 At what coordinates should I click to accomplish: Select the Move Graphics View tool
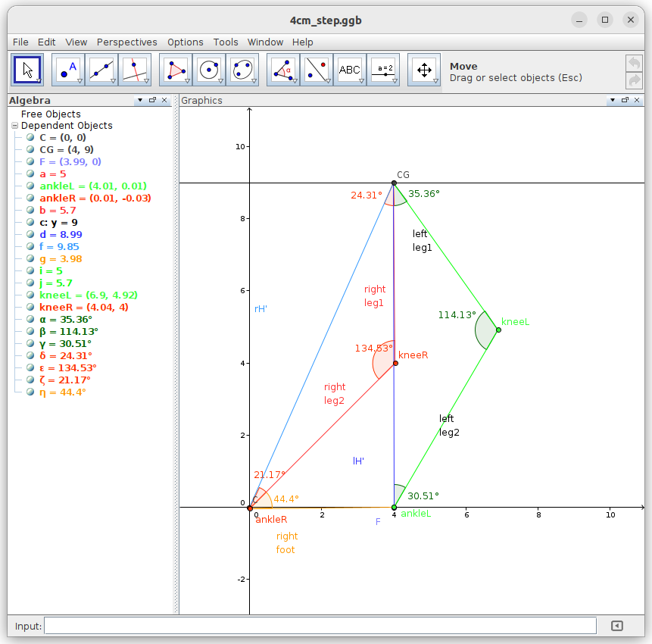(424, 70)
